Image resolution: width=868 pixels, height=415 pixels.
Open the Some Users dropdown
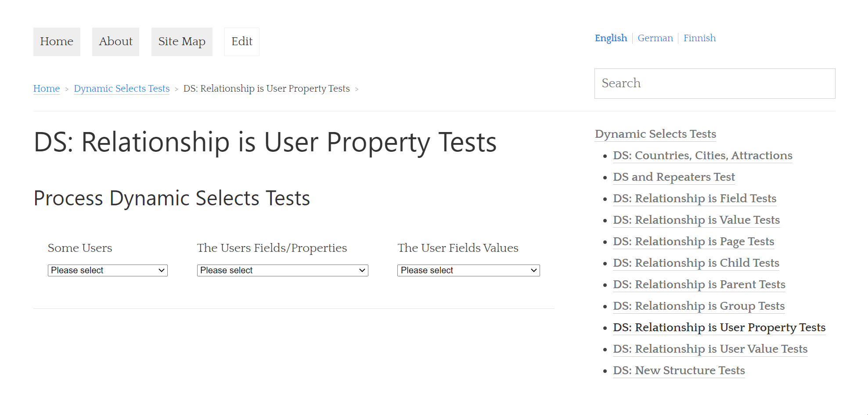click(108, 270)
